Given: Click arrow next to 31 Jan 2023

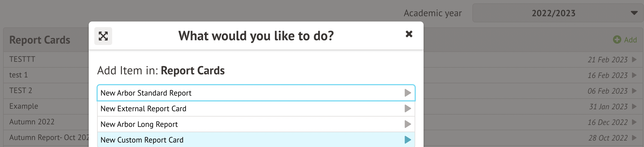Looking at the screenshot, I should (x=634, y=106).
